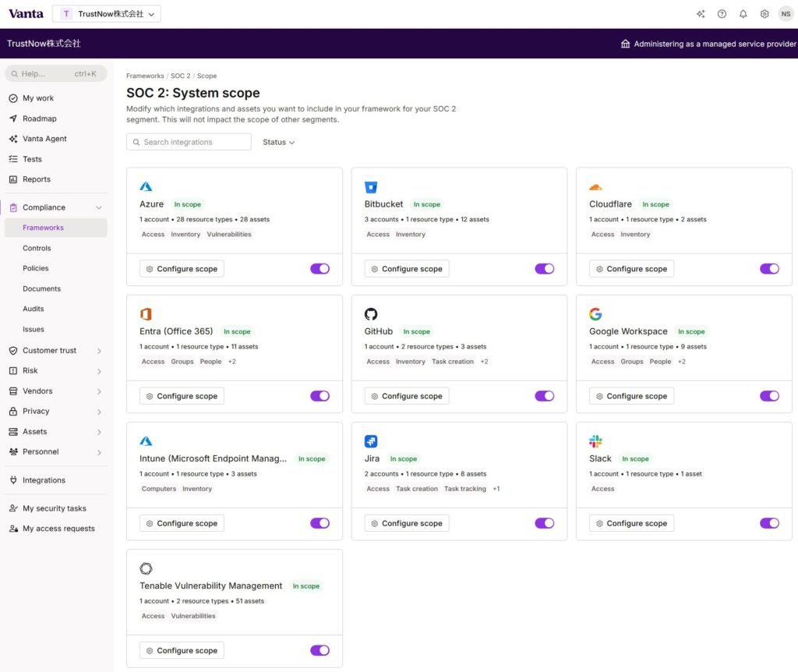Disable the Jira scope toggle
Screen dimensions: 798x672
pyautogui.click(x=544, y=523)
